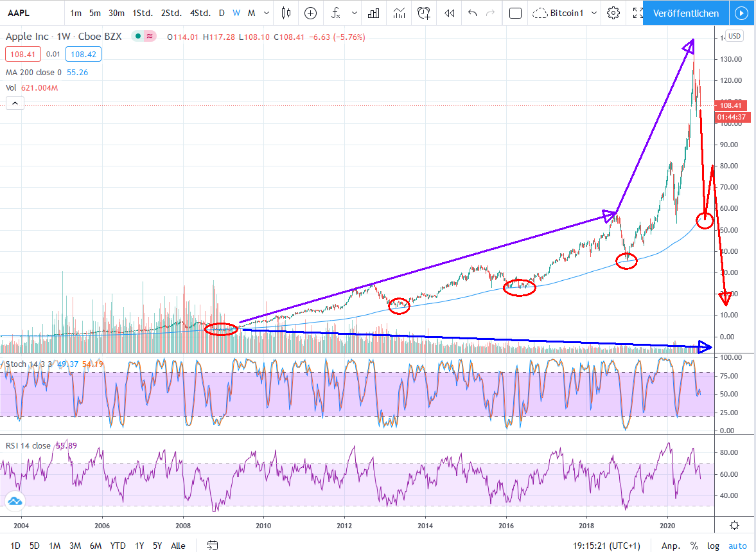
Task: Start bar replay with the rewind icon
Action: tap(450, 13)
